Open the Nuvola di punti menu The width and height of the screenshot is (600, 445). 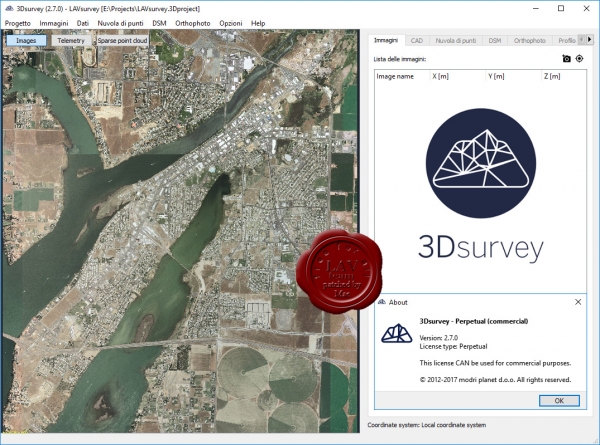(120, 23)
